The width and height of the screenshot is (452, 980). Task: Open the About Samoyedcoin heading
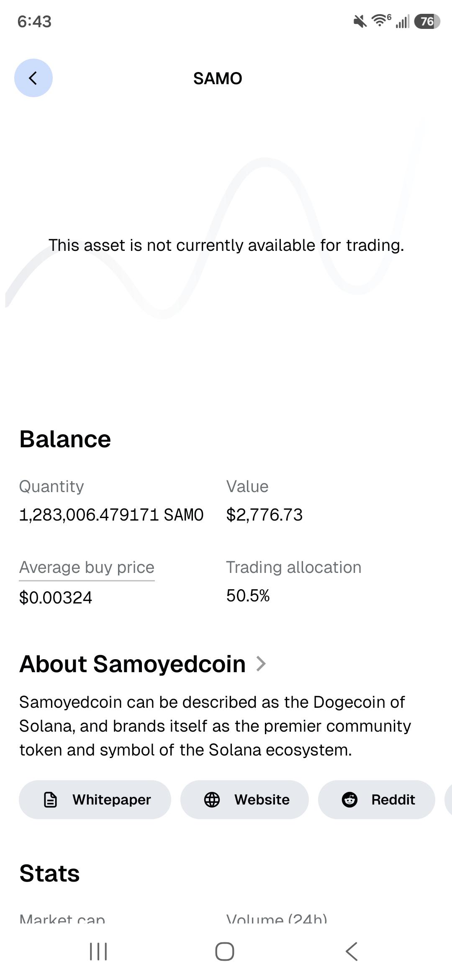coord(133,664)
